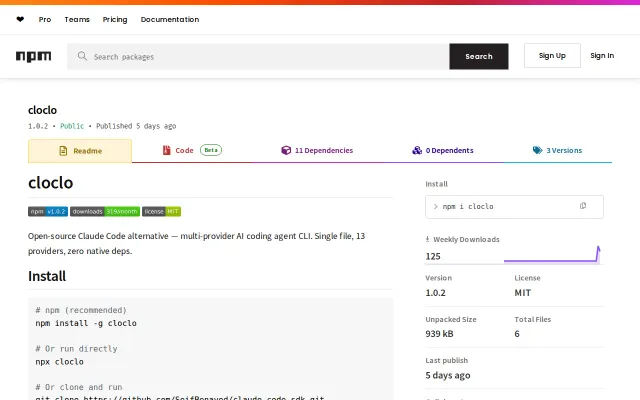
Task: Click the Unpacked Size value 939 kB
Action: tap(439, 333)
